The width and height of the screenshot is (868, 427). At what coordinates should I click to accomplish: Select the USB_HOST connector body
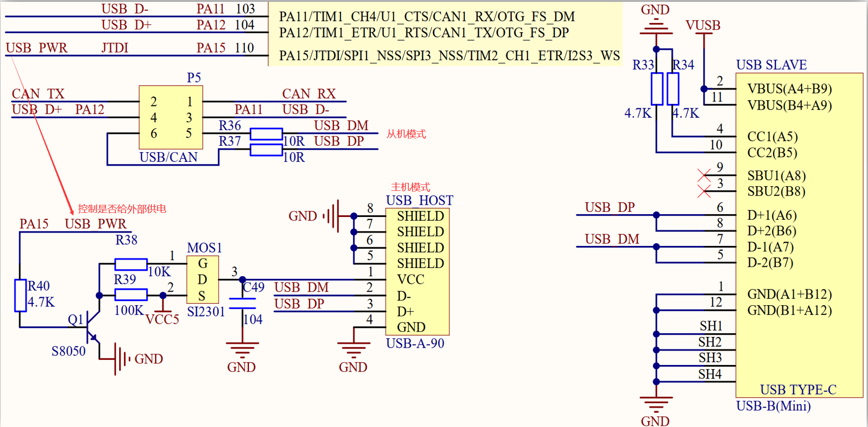pyautogui.click(x=417, y=272)
